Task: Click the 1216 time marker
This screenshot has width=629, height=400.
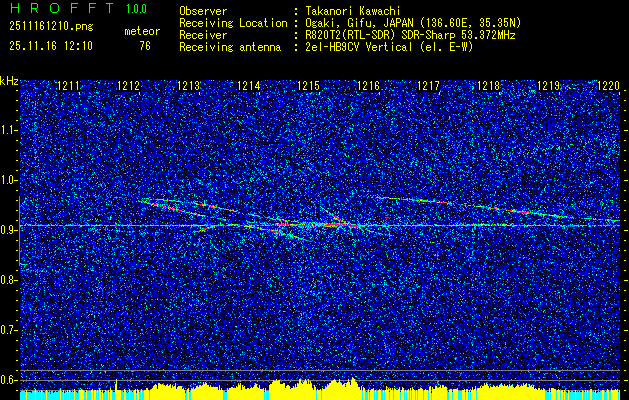Action: click(x=369, y=86)
